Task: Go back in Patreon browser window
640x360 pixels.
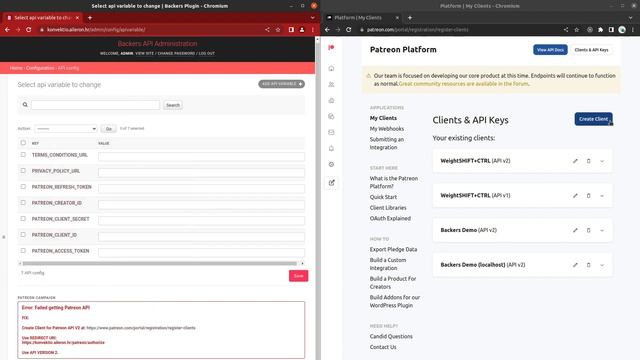Action: click(x=327, y=29)
